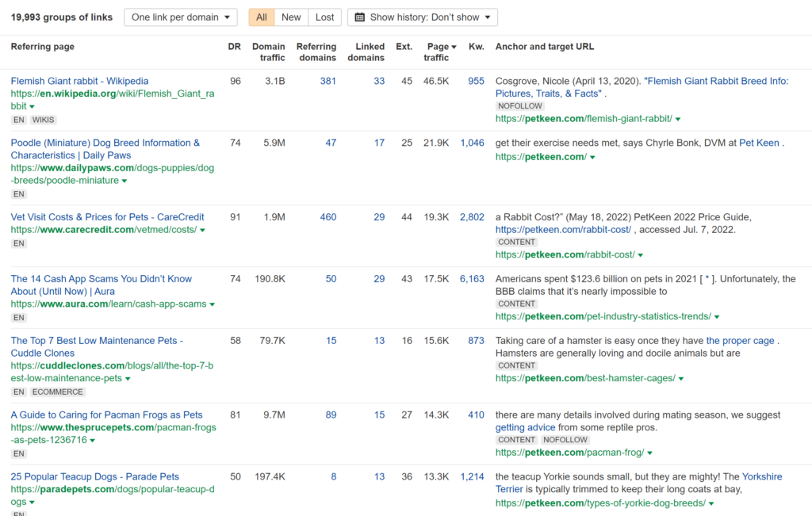The image size is (812, 516).
Task: Open A Guide to Caring for Pacman Frogs link
Action: (x=107, y=415)
